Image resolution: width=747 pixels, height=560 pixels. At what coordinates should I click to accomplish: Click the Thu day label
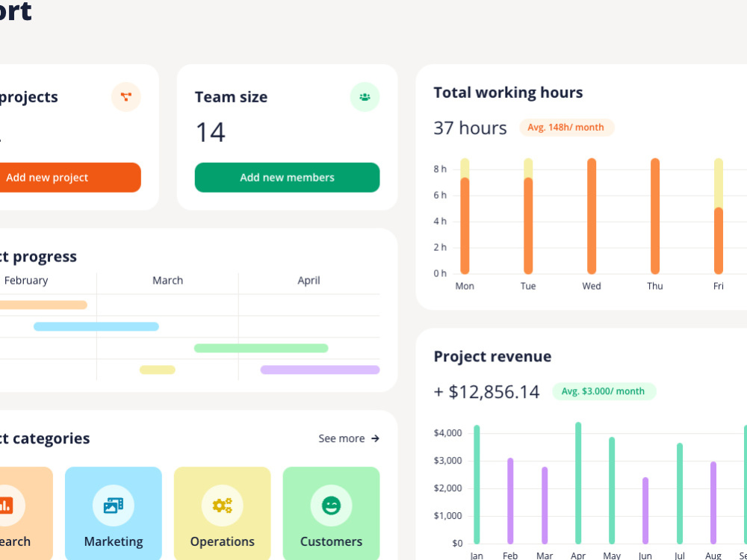point(655,286)
